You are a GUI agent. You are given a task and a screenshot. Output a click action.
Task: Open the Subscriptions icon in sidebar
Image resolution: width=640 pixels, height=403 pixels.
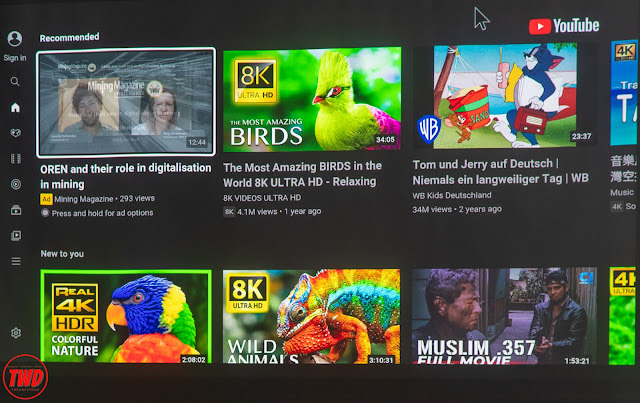[x=16, y=210]
